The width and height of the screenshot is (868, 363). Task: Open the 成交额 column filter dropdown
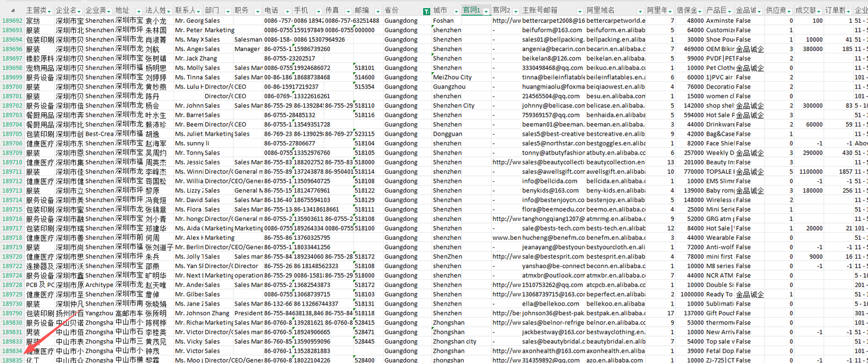point(819,11)
